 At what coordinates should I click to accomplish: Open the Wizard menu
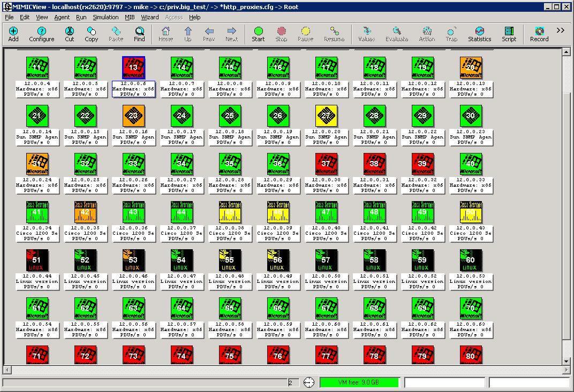(149, 17)
